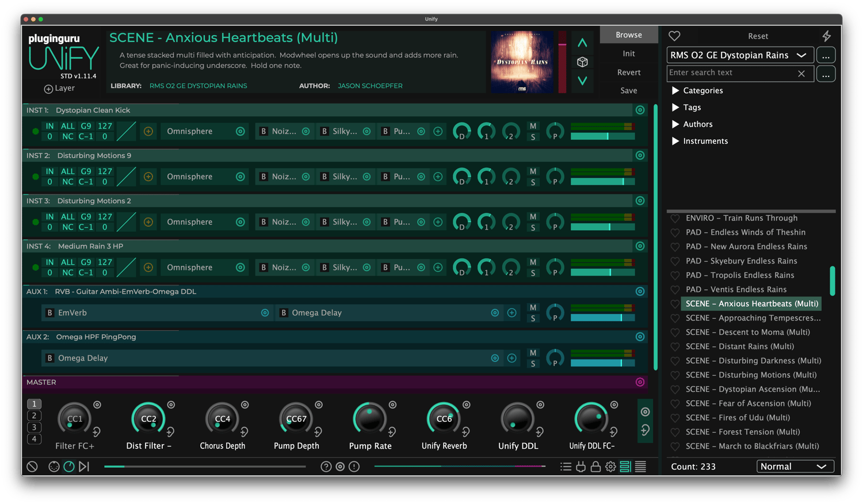Click the Save button
This screenshot has height=504, width=863.
tap(629, 90)
